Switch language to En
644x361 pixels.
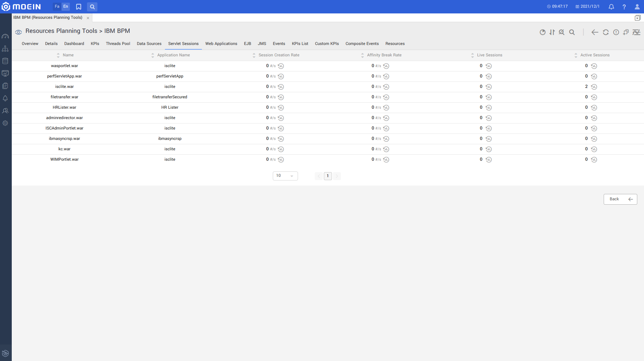[66, 6]
